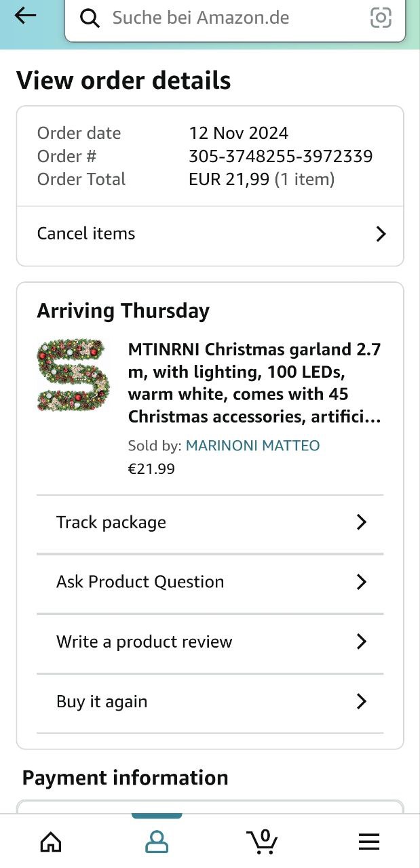Expand Cancel items chevron
Image resolution: width=420 pixels, height=868 pixels.
381,234
